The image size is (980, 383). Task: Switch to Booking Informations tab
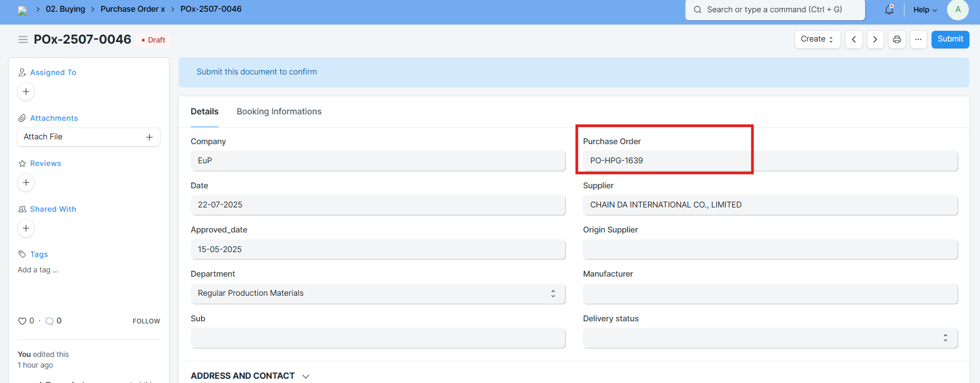pyautogui.click(x=279, y=112)
